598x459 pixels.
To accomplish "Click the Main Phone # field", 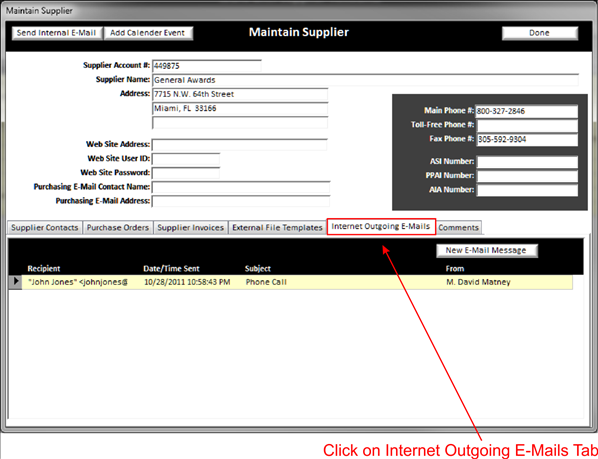I will 527,111.
